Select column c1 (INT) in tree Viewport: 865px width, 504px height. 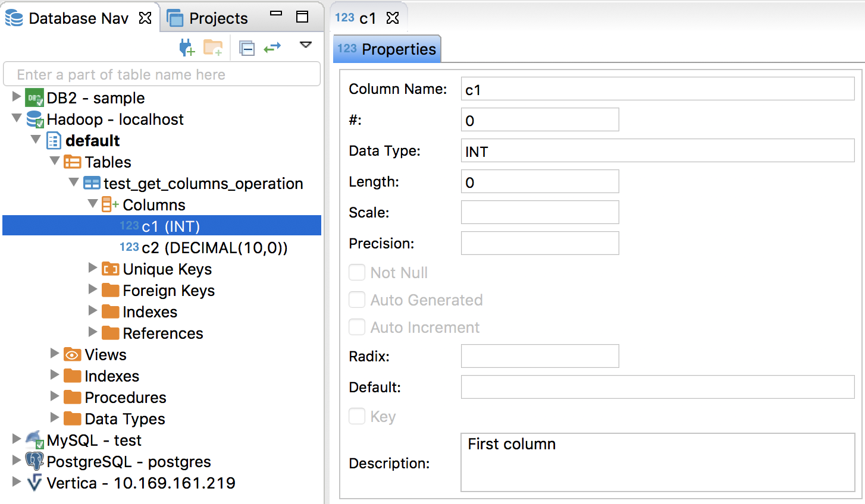pos(162,226)
